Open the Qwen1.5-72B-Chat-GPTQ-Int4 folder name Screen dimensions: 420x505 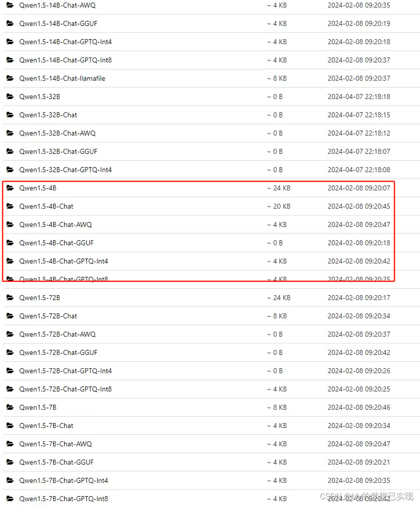click(x=65, y=371)
